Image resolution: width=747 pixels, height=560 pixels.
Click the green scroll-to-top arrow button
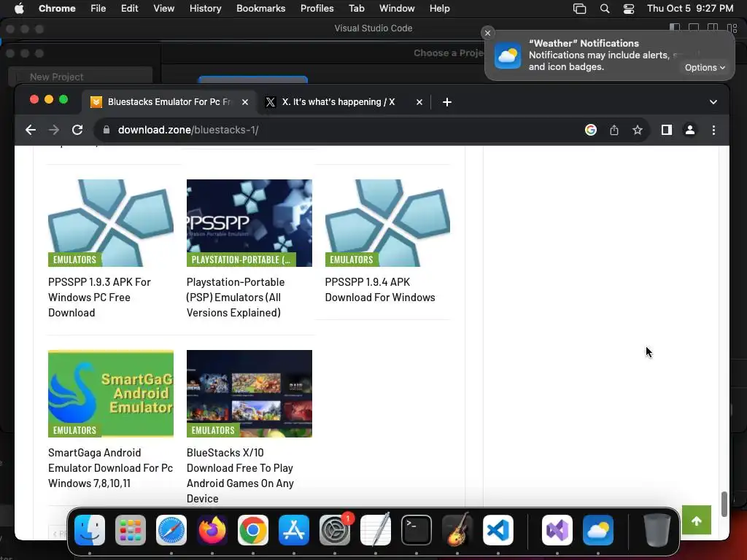click(x=697, y=521)
